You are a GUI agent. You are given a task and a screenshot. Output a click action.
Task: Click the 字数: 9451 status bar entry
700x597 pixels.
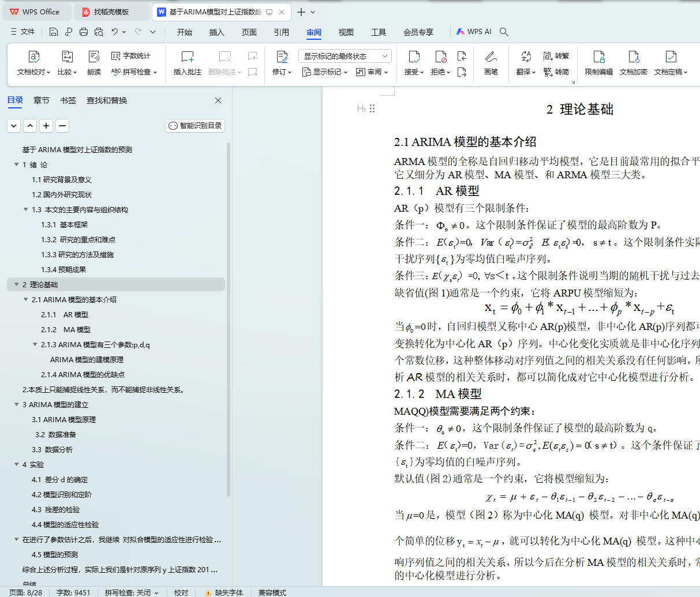(x=73, y=592)
